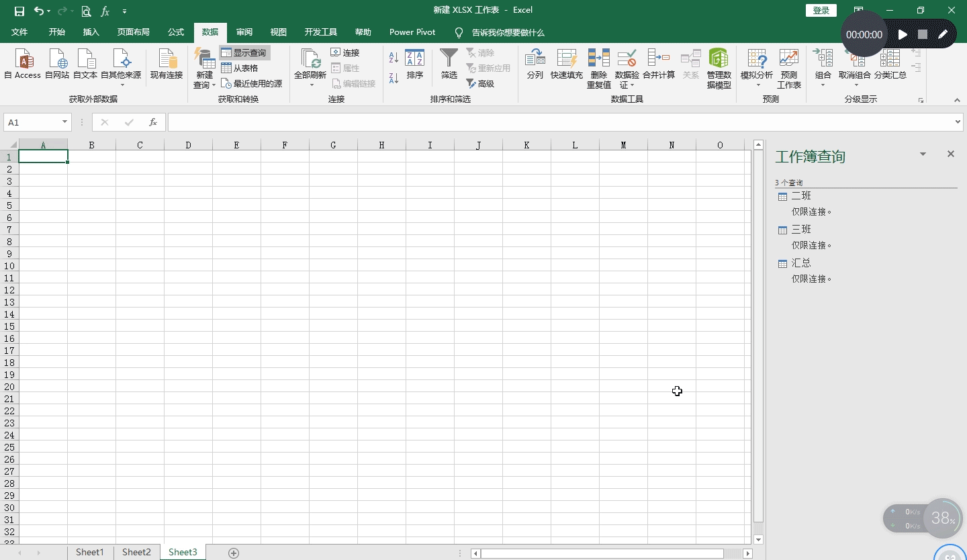
Task: Click the new sheet plus button
Action: tap(234, 553)
